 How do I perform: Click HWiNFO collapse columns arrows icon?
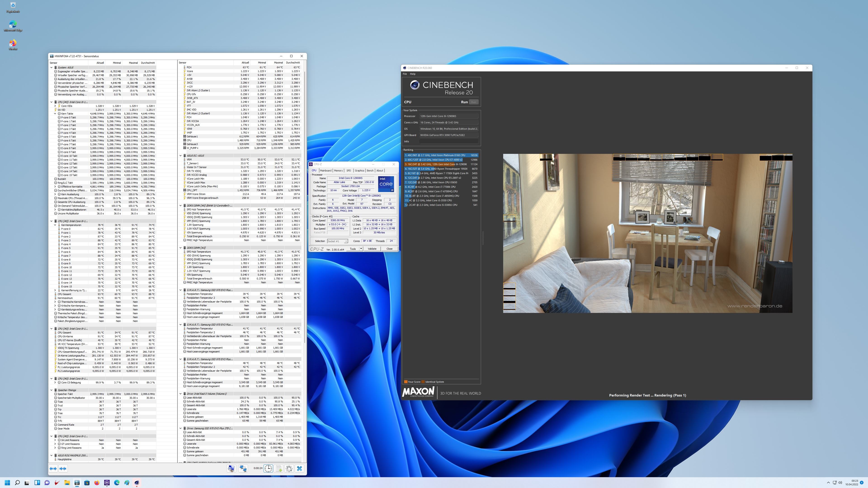[63, 469]
